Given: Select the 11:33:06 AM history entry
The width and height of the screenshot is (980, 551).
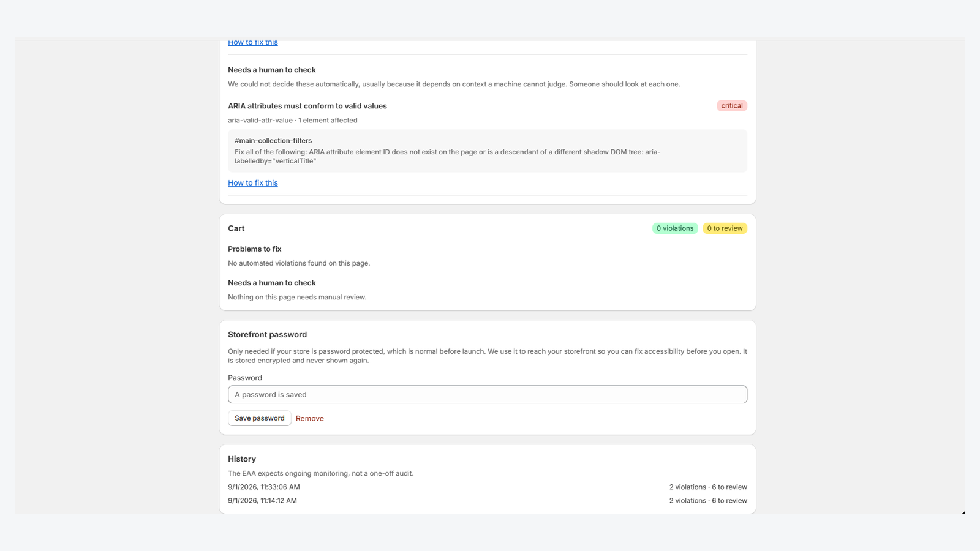Looking at the screenshot, I should [264, 487].
